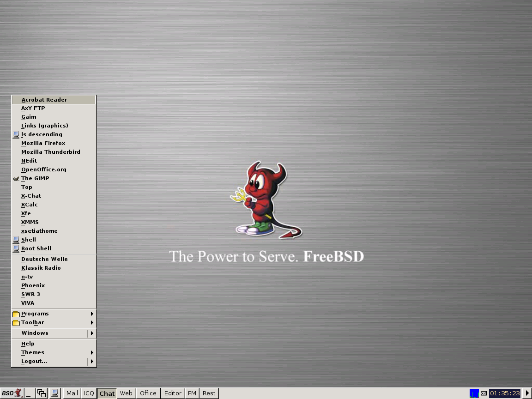Screen dimensions: 532x399
Task: Click the taskbar collapse arrow
Action: click(x=527, y=393)
